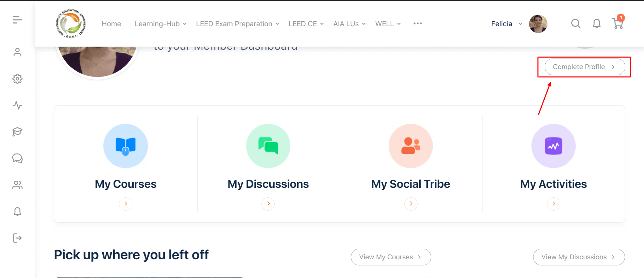The image size is (644, 278).
Task: Open the group members sidebar icon
Action: coord(17,185)
